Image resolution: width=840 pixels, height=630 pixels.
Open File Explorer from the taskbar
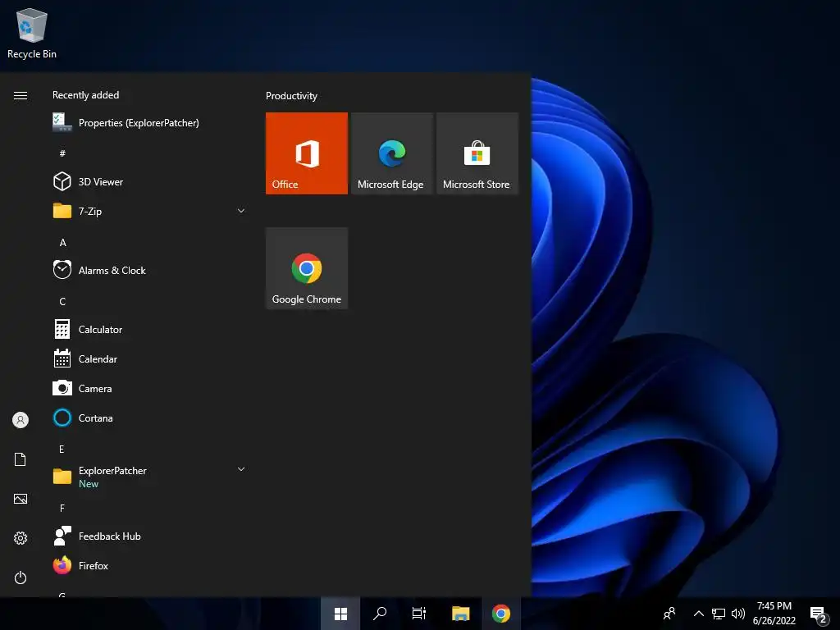460,614
